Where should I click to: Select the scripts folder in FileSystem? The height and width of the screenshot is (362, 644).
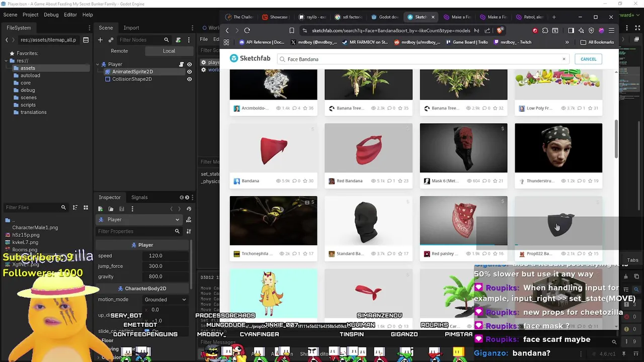pyautogui.click(x=28, y=105)
